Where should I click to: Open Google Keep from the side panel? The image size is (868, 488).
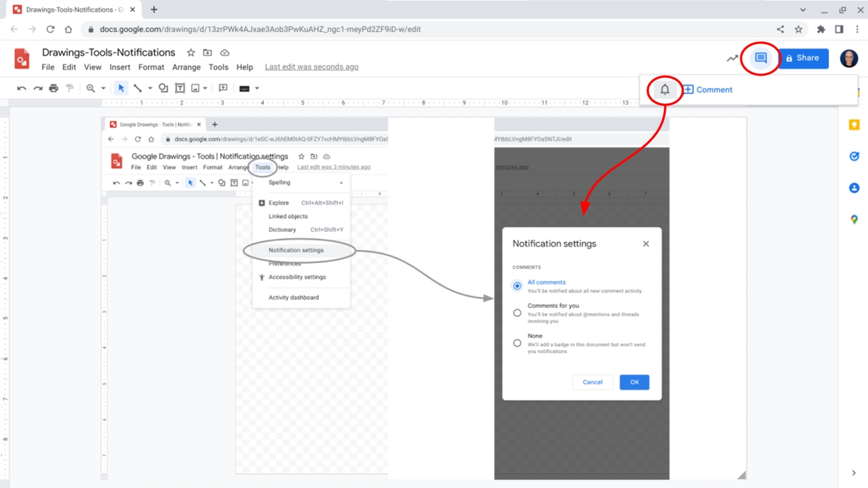854,124
